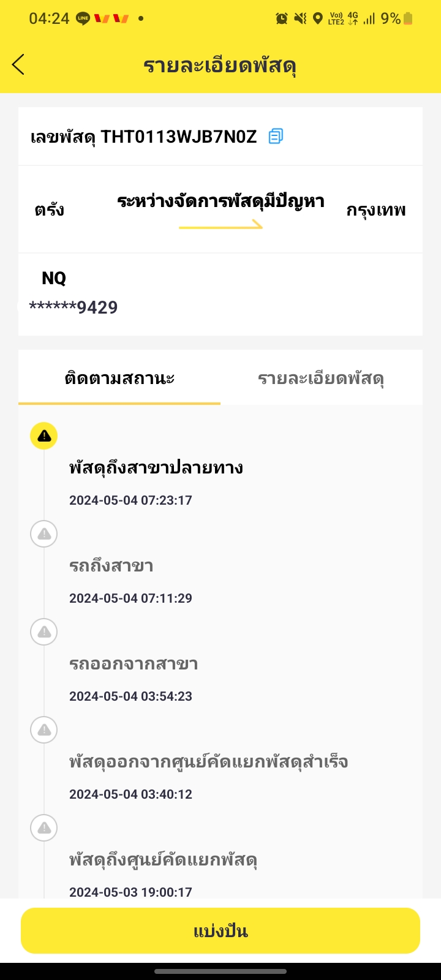Copy the parcel number THT0113WJB7N0Z
Viewport: 441px width, 980px height.
click(276, 136)
